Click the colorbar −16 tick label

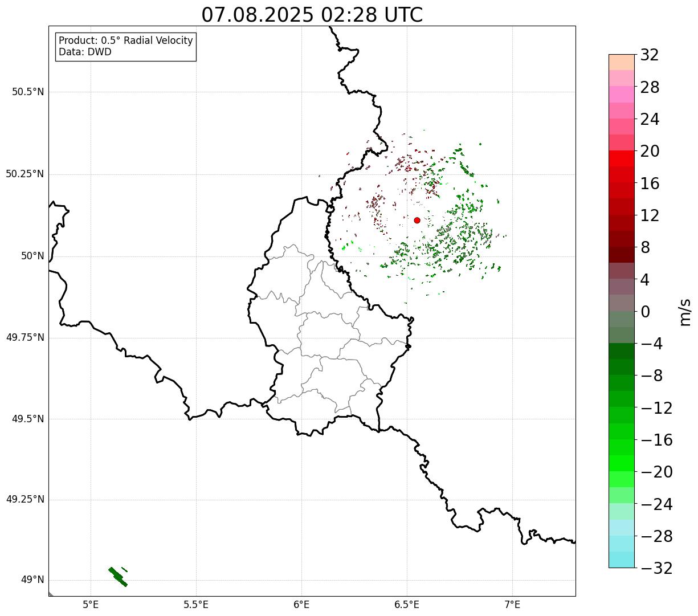tap(656, 440)
